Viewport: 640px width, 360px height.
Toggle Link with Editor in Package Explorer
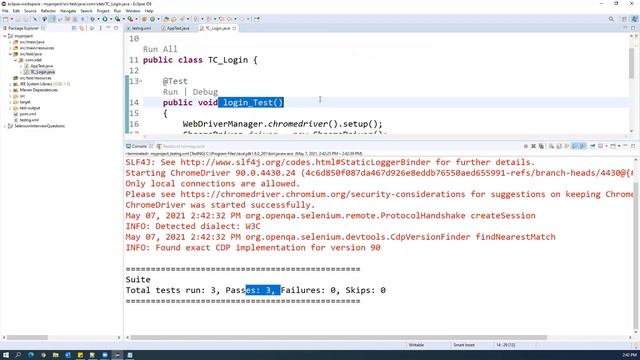[x=82, y=28]
